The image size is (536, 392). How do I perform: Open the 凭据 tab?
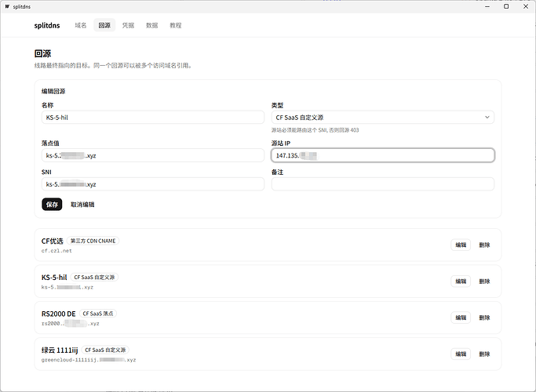click(128, 25)
